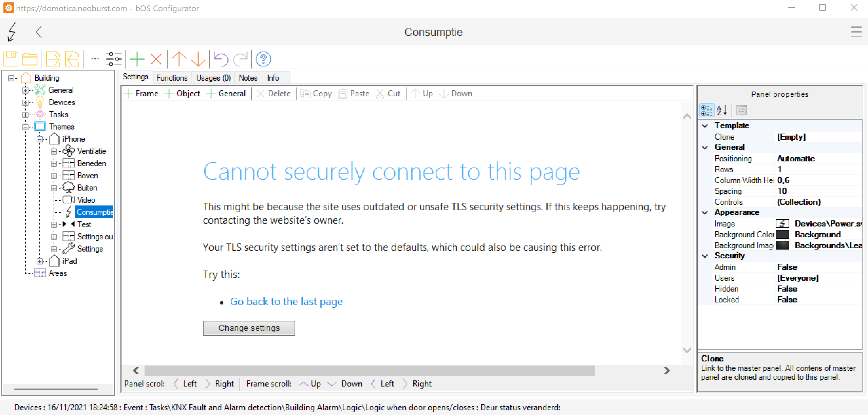Open the Notes tab
868x415 pixels.
[x=248, y=78]
